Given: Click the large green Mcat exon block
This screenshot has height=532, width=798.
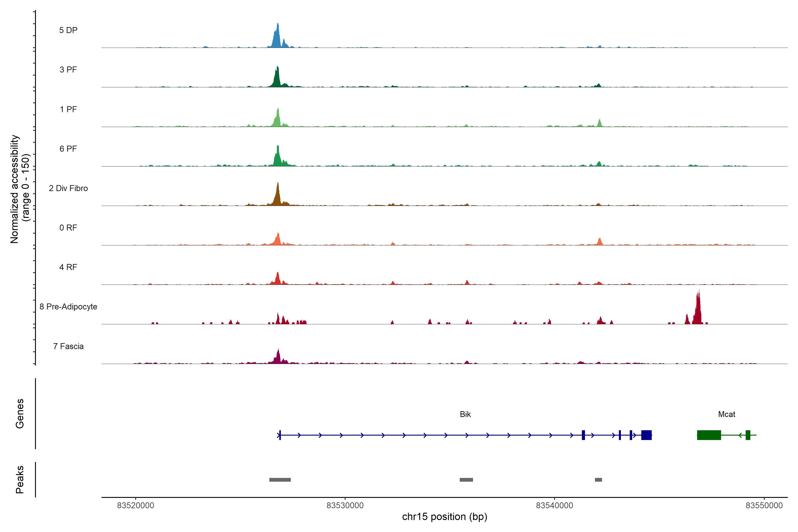Looking at the screenshot, I should click(x=709, y=435).
